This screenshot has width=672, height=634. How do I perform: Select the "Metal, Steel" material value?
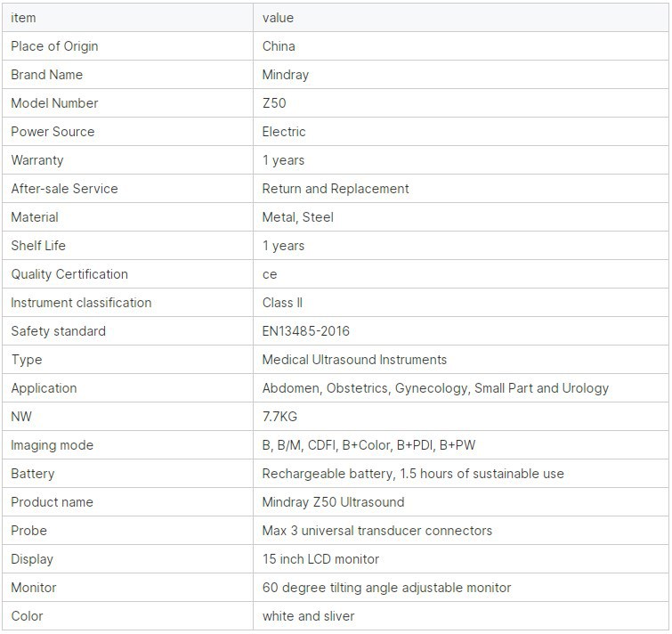[297, 217]
